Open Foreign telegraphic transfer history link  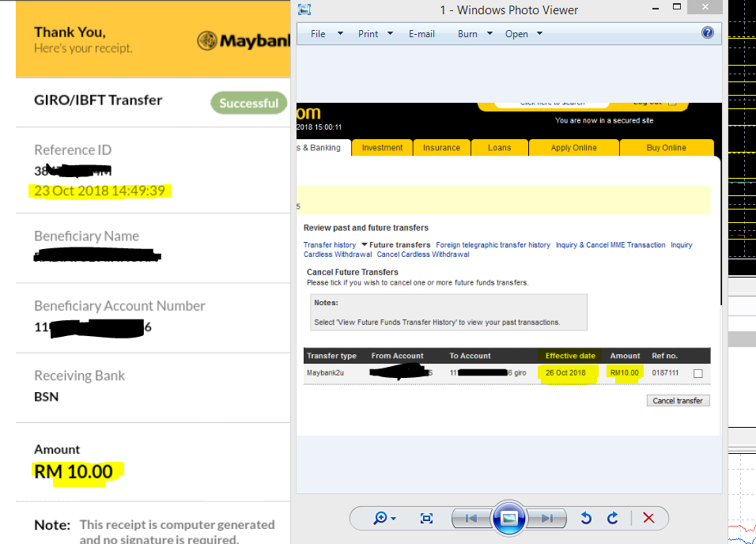(493, 245)
